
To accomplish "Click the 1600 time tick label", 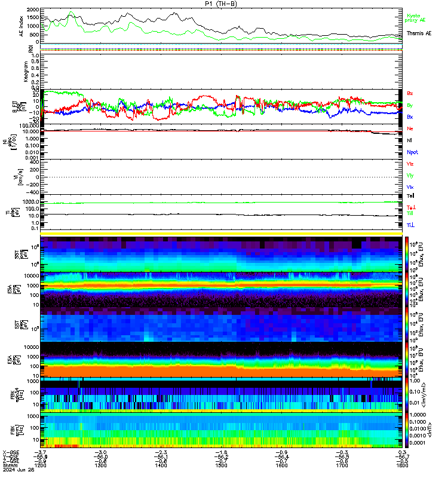I will (281, 465).
